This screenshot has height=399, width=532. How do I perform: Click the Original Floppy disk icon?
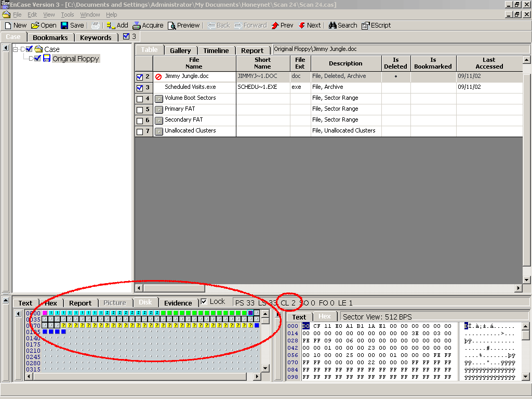[46, 58]
